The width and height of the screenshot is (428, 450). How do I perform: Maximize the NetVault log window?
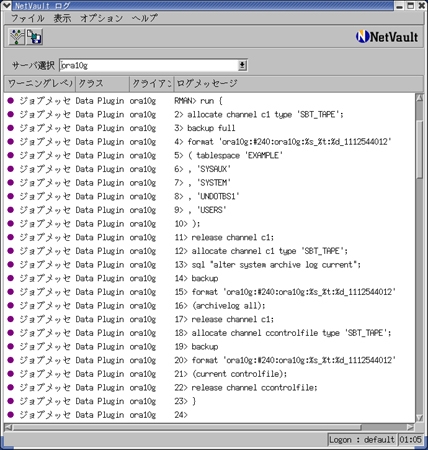click(411, 6)
